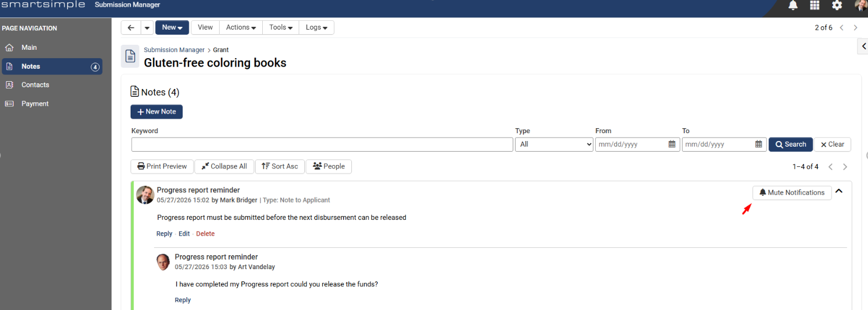Toggle Sort Asc ordering of notes
This screenshot has height=310, width=868.
[280, 166]
